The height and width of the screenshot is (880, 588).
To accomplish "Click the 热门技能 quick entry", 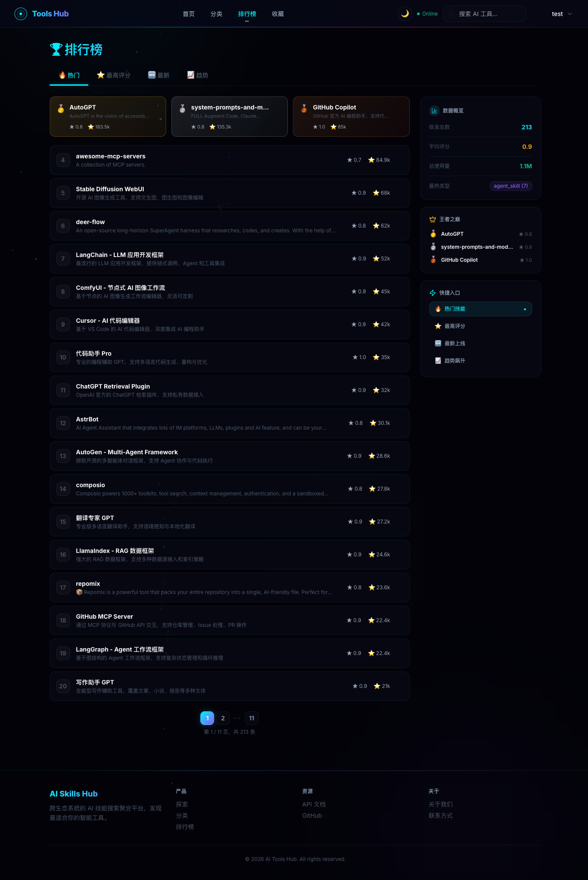I will [x=480, y=309].
